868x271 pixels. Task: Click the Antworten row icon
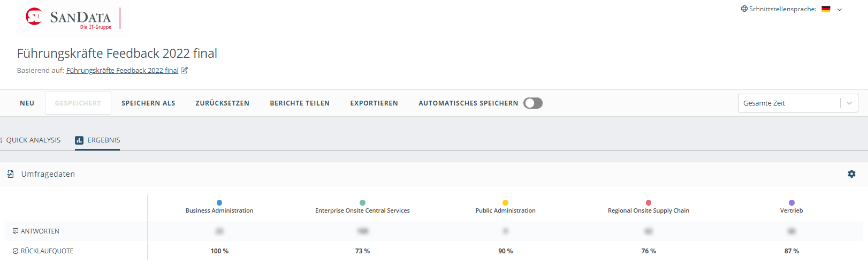point(16,231)
